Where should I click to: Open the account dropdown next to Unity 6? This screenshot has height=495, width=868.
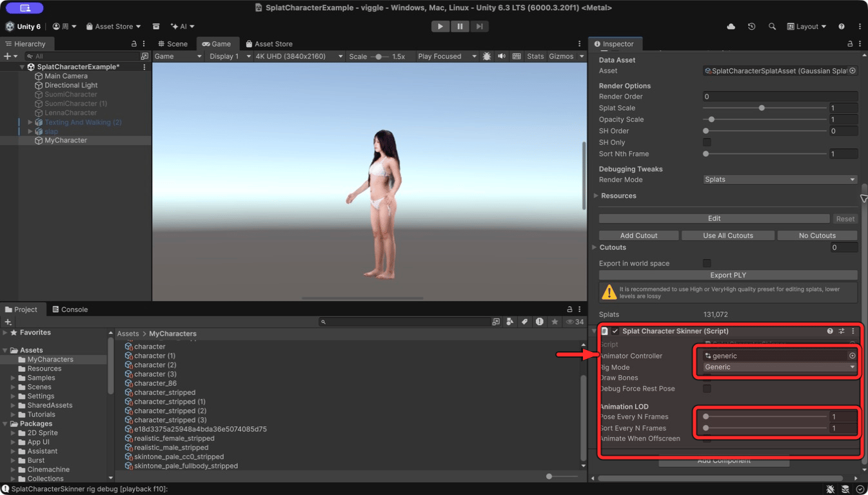click(x=64, y=26)
